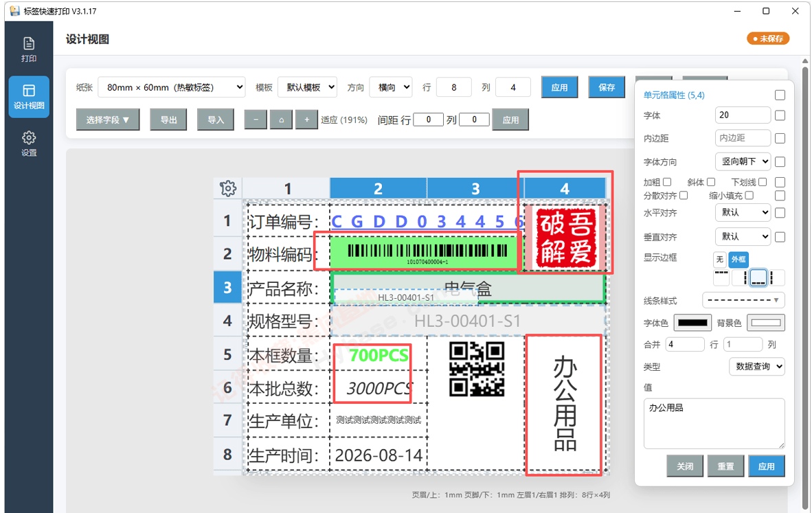
Task: Choose the bottom border option
Action: click(758, 277)
